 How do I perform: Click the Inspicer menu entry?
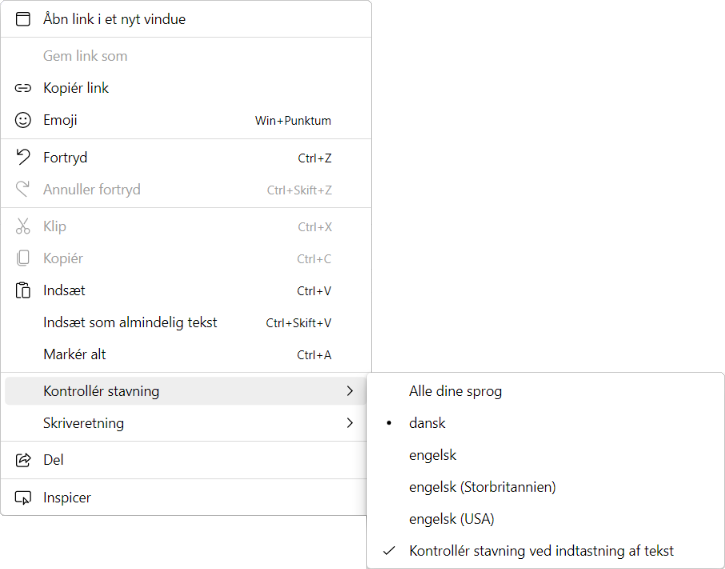click(x=67, y=497)
